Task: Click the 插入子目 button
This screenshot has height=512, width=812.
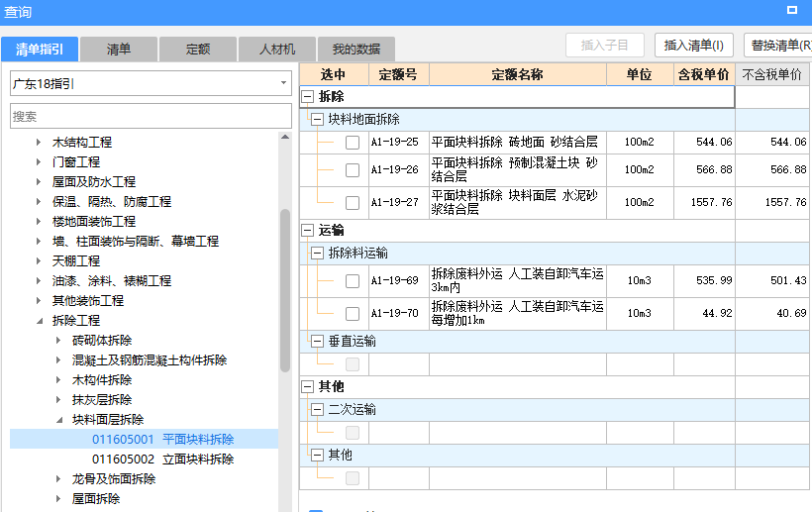Action: point(605,45)
